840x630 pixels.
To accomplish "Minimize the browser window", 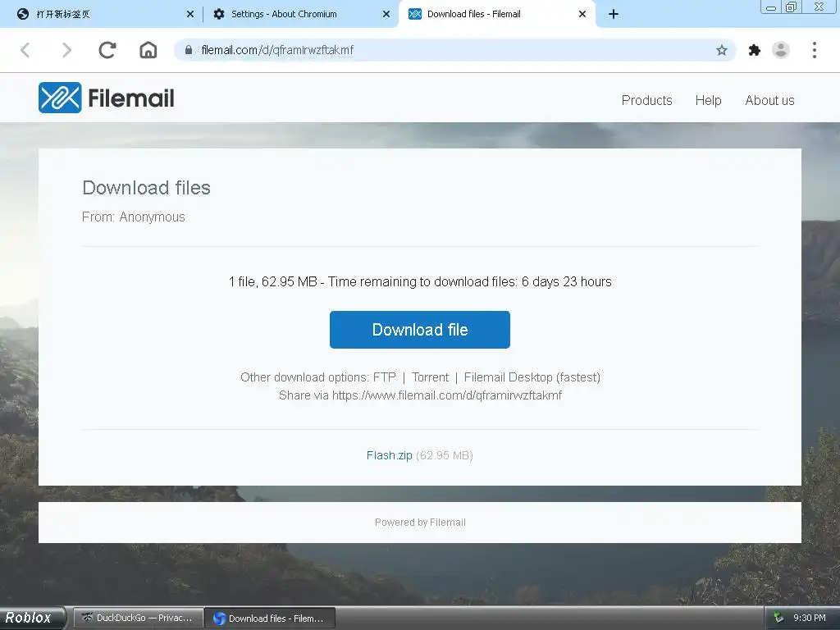I will click(771, 7).
